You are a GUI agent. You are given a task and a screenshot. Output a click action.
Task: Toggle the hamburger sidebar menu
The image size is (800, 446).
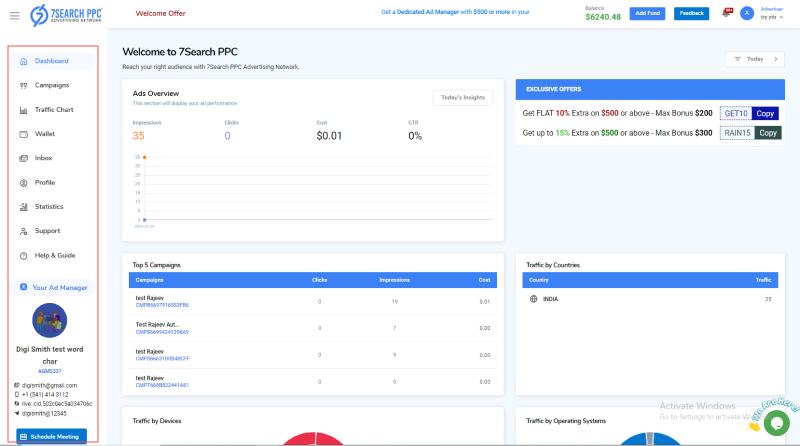point(15,15)
